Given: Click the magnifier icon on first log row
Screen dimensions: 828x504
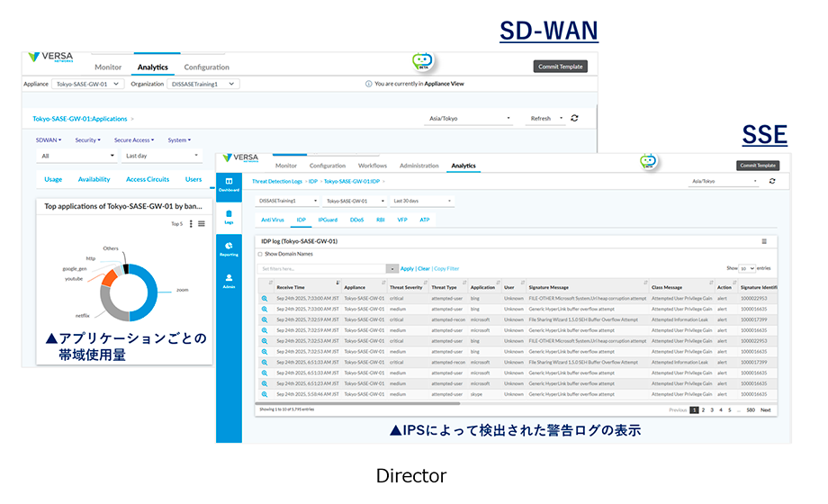Looking at the screenshot, I should tap(265, 298).
